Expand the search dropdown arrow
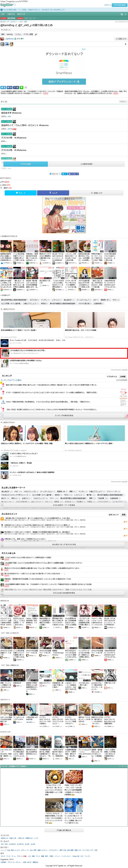128x868 pixels. 125,15
